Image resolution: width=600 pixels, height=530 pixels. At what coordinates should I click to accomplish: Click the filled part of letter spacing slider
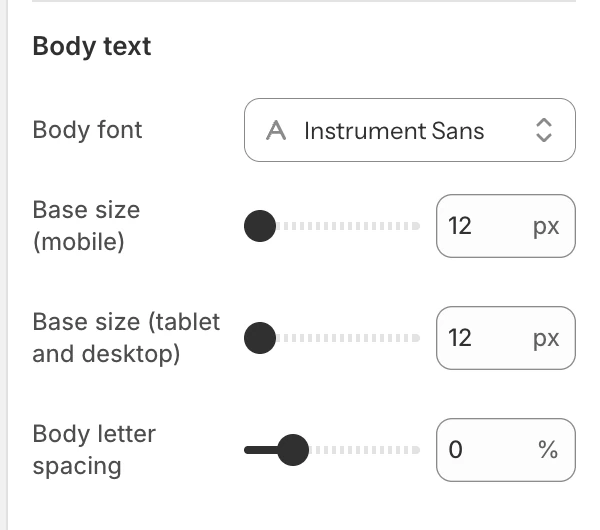pyautogui.click(x=261, y=450)
